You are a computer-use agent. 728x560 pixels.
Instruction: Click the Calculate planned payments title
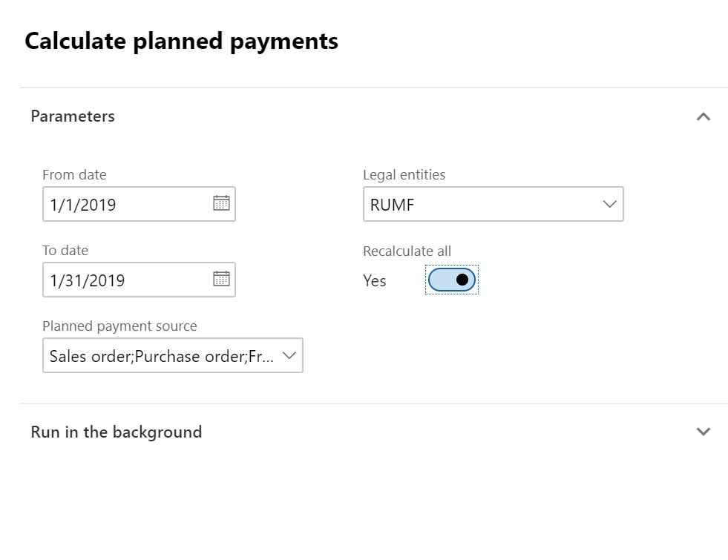click(x=181, y=42)
